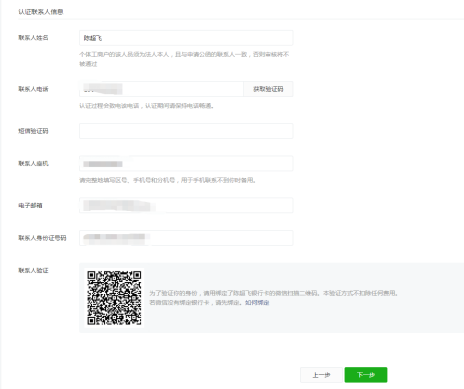The width and height of the screenshot is (464, 389).
Task: Click the 联系人验证 label
Action: [33, 270]
